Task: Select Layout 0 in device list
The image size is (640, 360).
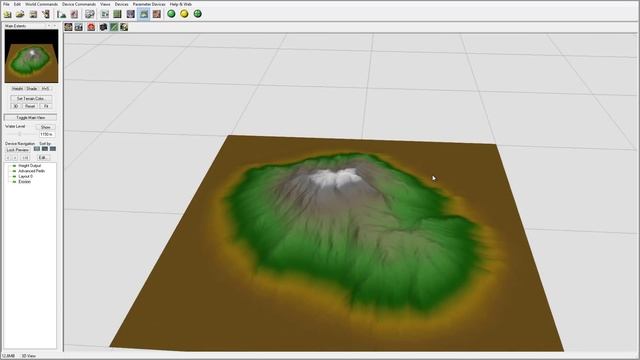Action: pyautogui.click(x=25, y=176)
